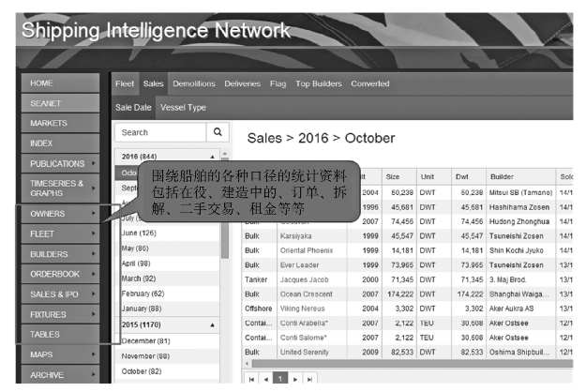Expand the ARCHIVE submenu arrow
The width and height of the screenshot is (586, 392).
click(x=94, y=374)
